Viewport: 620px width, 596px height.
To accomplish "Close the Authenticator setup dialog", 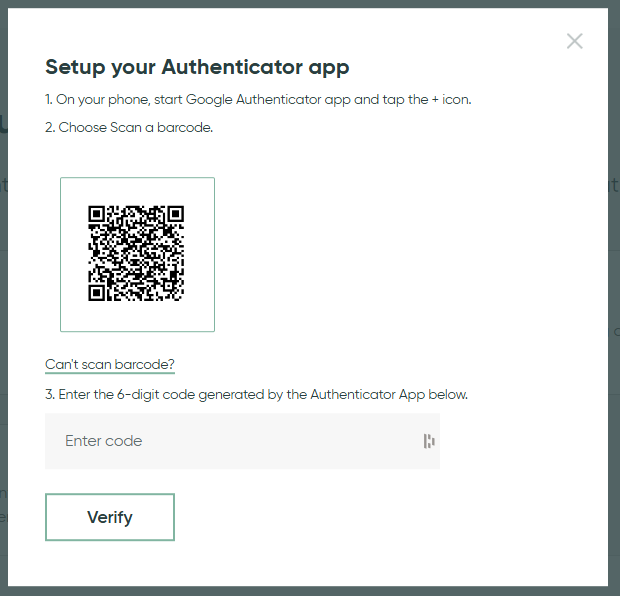I will [574, 41].
